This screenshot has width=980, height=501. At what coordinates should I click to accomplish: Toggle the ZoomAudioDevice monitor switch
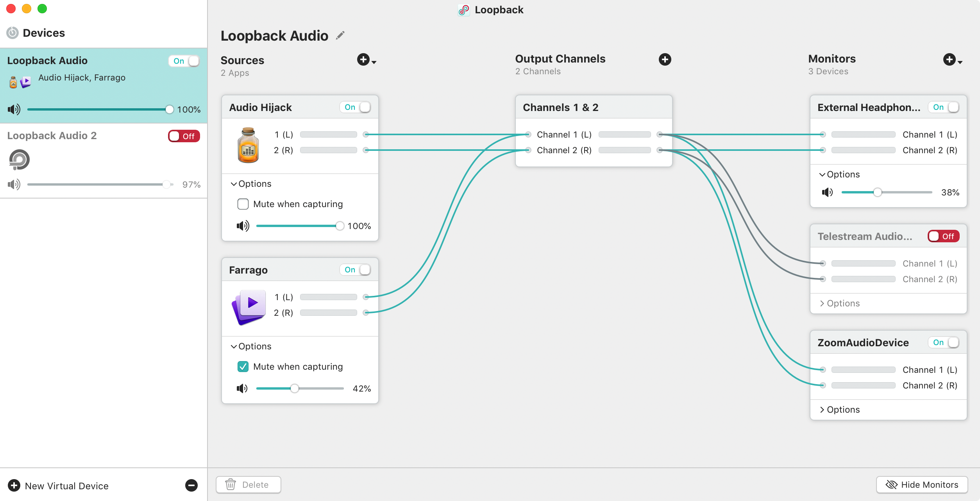(944, 342)
